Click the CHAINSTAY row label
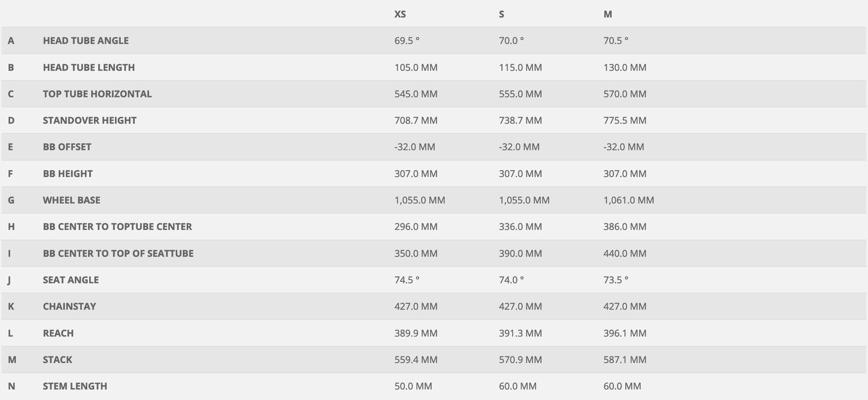Viewport: 868px width, 400px height. click(x=69, y=306)
